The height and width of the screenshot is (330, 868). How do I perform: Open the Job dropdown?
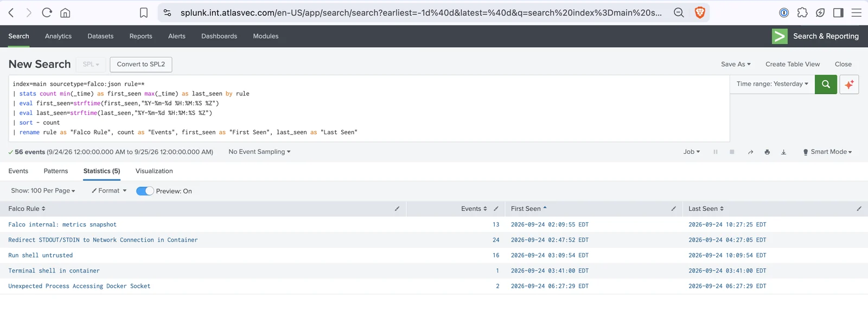(692, 152)
